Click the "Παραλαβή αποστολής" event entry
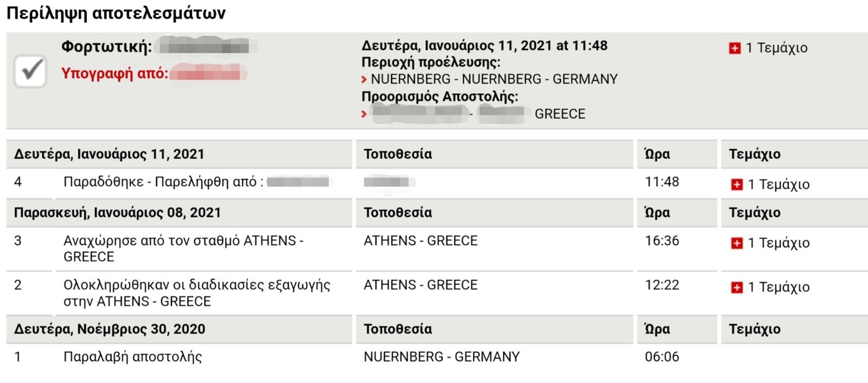Image resolution: width=868 pixels, height=383 pixels. coord(132,357)
